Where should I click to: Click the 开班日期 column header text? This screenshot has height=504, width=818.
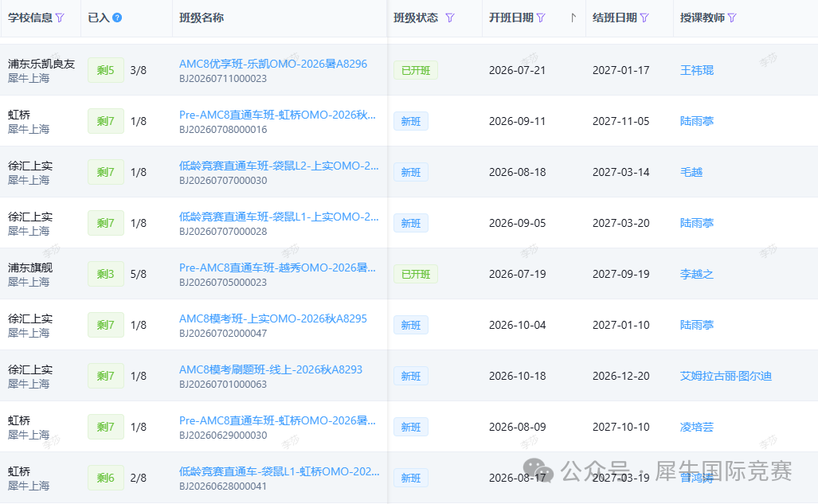(511, 18)
